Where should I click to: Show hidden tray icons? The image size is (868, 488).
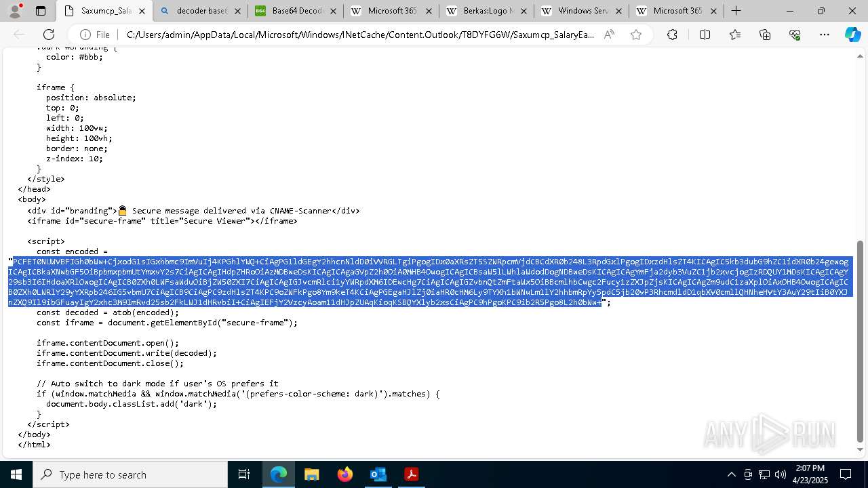731,474
